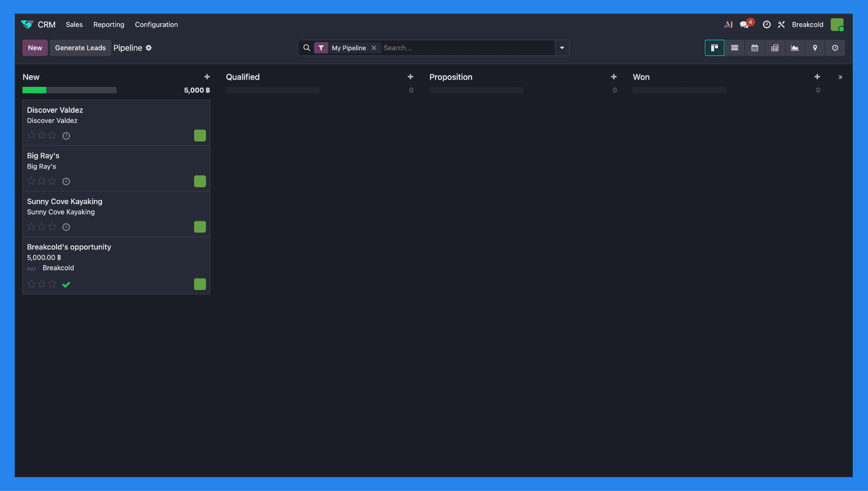
Task: Set second priority star on Big Ray's
Action: pos(42,181)
